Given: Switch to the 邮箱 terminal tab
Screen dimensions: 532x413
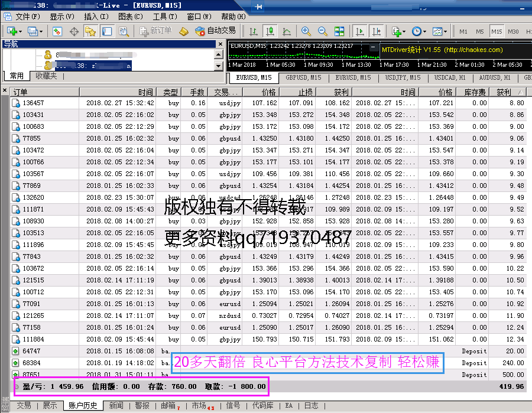Looking at the screenshot, I should coord(168,405).
